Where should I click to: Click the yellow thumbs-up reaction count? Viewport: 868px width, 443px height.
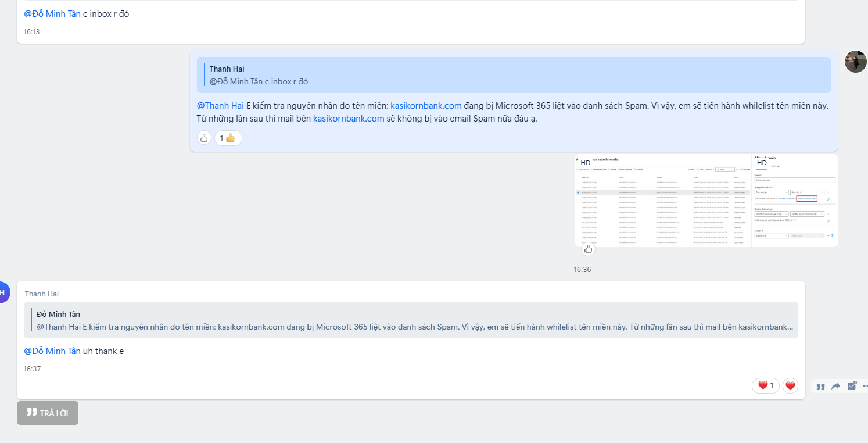(228, 138)
